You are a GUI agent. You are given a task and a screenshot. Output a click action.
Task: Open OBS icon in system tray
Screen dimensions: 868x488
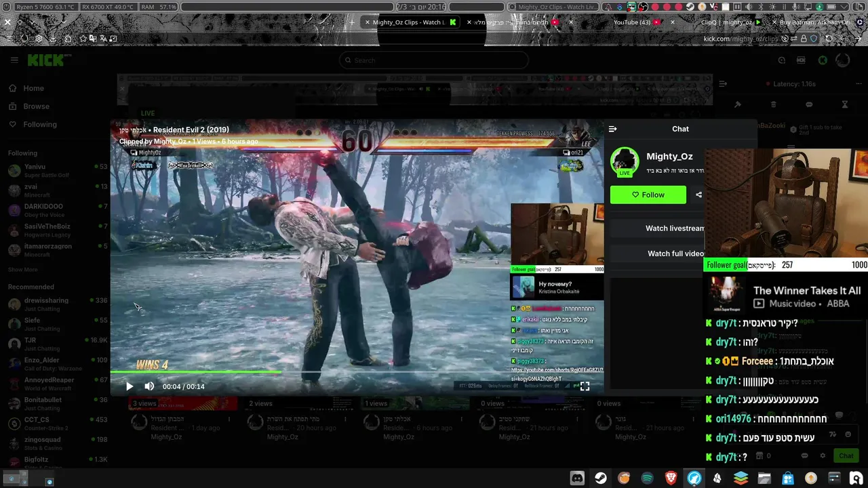[643, 7]
